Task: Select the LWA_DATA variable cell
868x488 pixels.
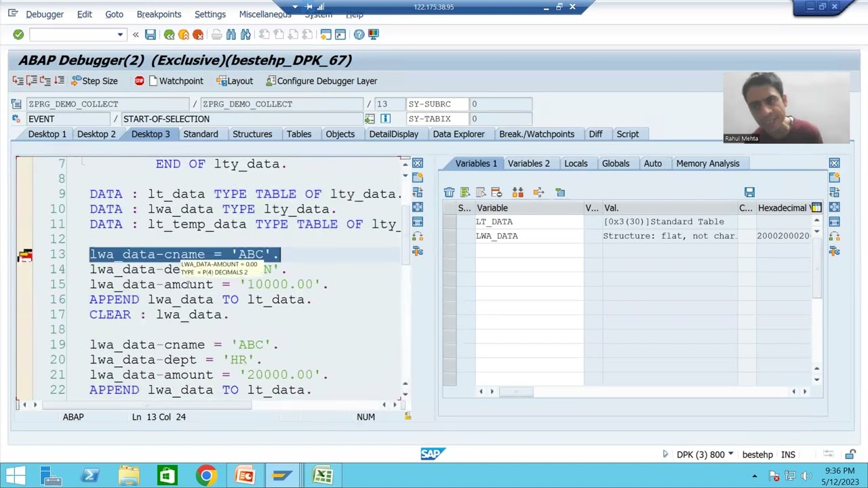Action: pos(529,236)
